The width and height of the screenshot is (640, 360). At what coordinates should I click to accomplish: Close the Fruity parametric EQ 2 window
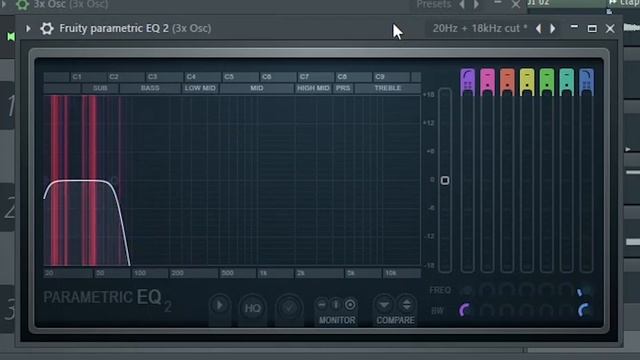coord(610,29)
